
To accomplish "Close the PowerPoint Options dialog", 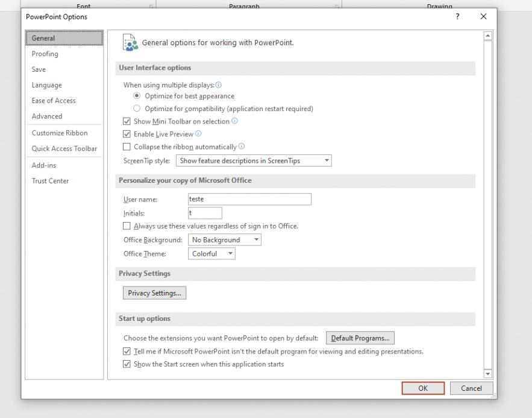I will [483, 17].
